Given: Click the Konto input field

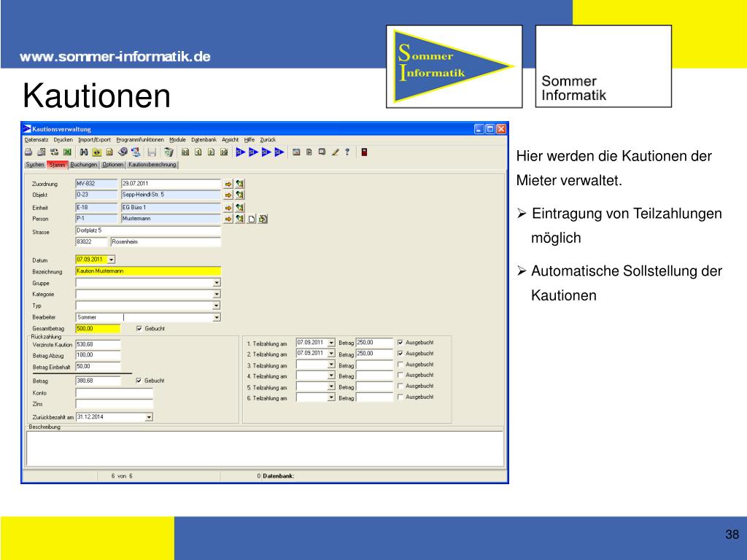Looking at the screenshot, I should pos(115,393).
